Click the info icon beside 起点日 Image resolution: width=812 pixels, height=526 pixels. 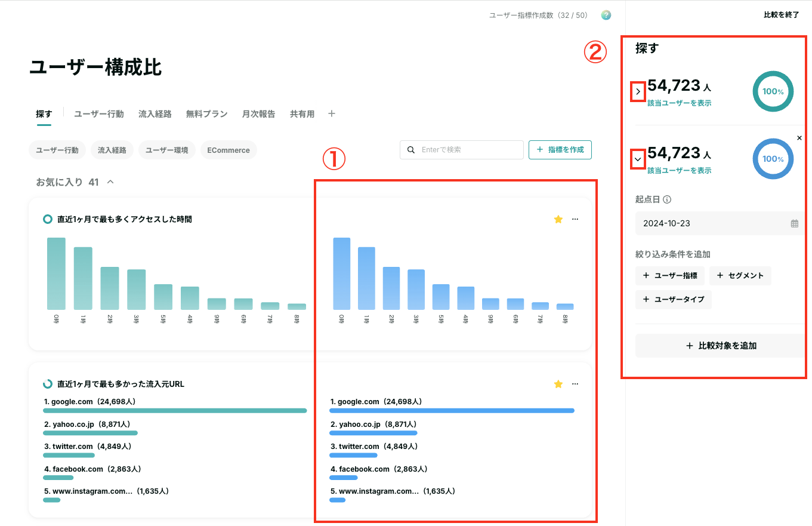(x=667, y=199)
